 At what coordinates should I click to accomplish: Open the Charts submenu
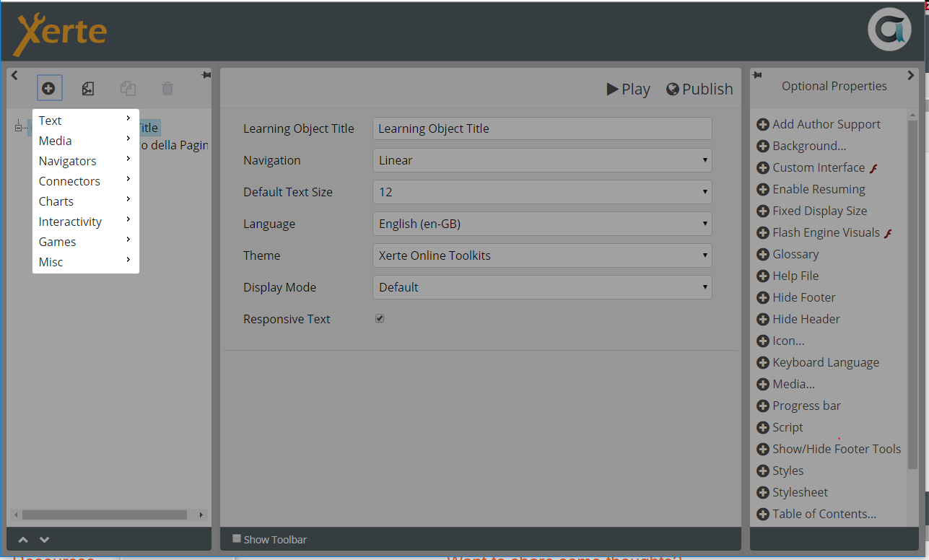click(85, 201)
